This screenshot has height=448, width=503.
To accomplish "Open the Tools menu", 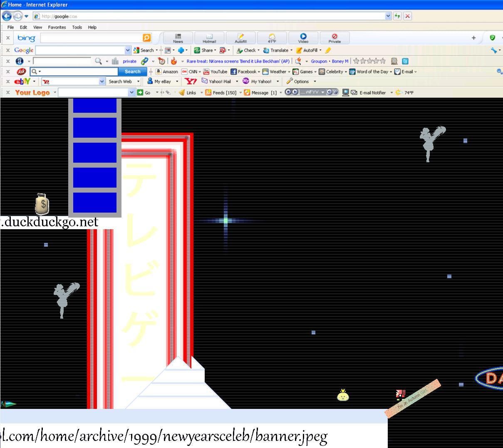I will [x=77, y=27].
